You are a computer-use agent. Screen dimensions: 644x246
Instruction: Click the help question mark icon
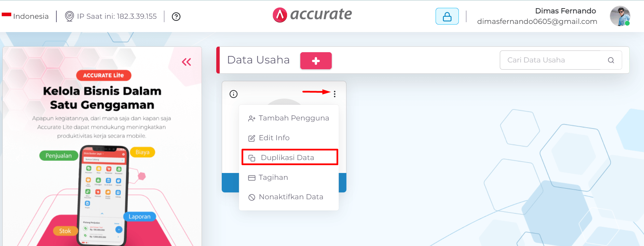176,16
